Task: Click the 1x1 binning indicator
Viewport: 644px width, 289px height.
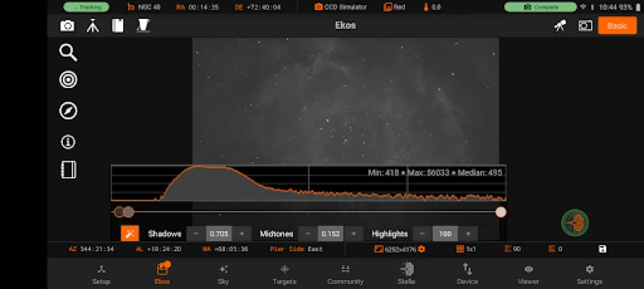Action: 467,249
